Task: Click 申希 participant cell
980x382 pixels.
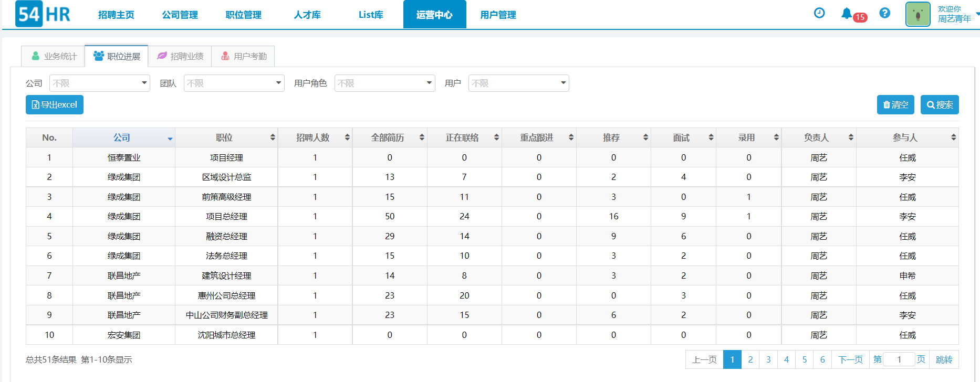Action: (907, 275)
